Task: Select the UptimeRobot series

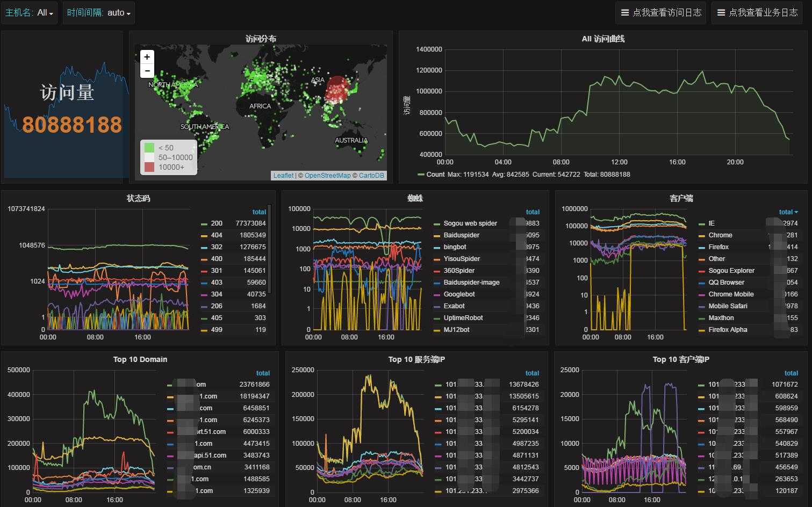Action: coord(463,318)
